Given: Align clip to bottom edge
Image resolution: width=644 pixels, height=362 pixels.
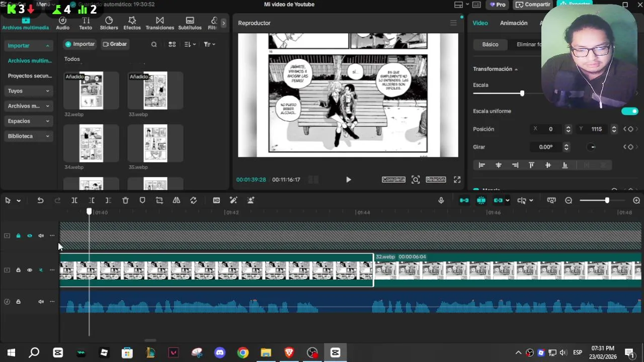Looking at the screenshot, I should tap(565, 165).
